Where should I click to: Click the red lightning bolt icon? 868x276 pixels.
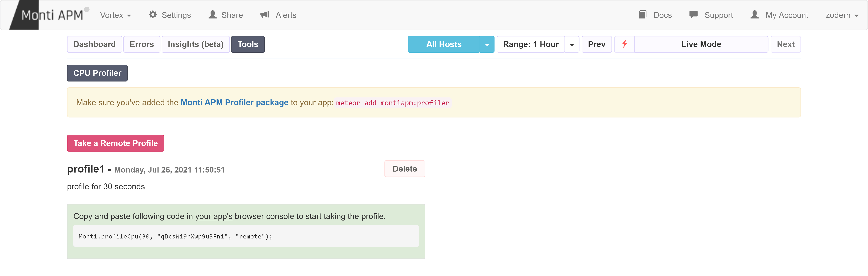coord(624,44)
